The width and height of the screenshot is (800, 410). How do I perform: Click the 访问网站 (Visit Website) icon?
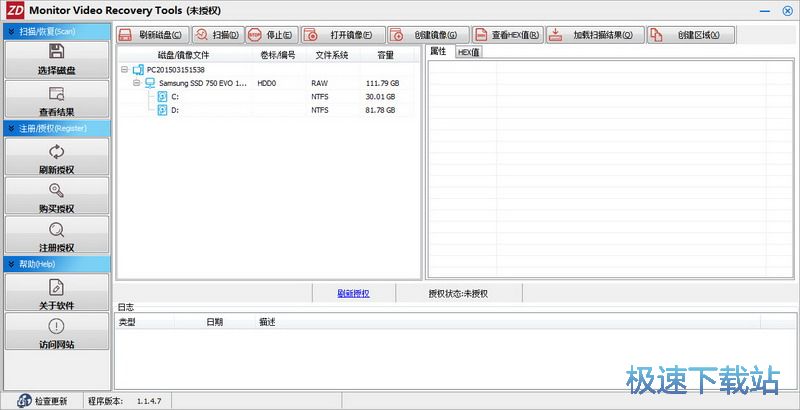click(56, 327)
